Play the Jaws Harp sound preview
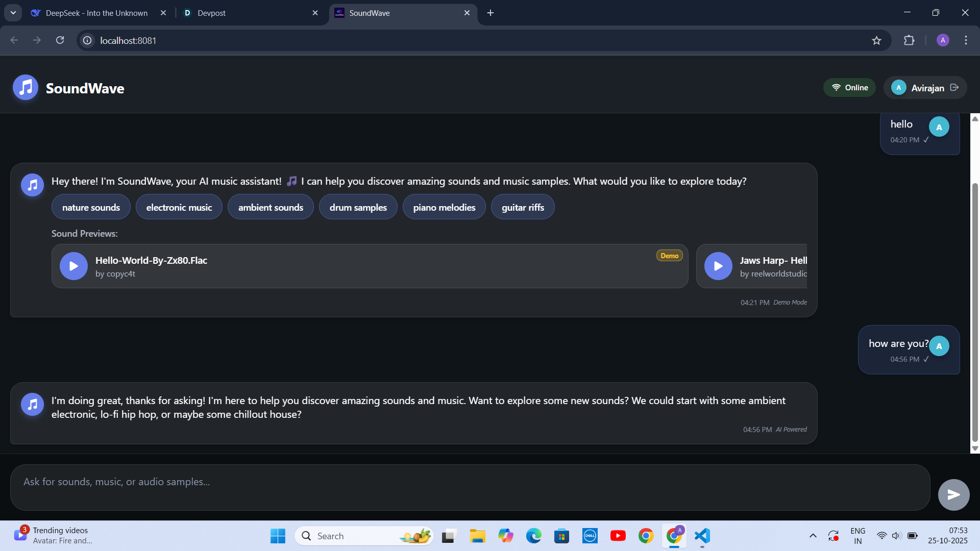This screenshot has width=980, height=551. coord(718,266)
